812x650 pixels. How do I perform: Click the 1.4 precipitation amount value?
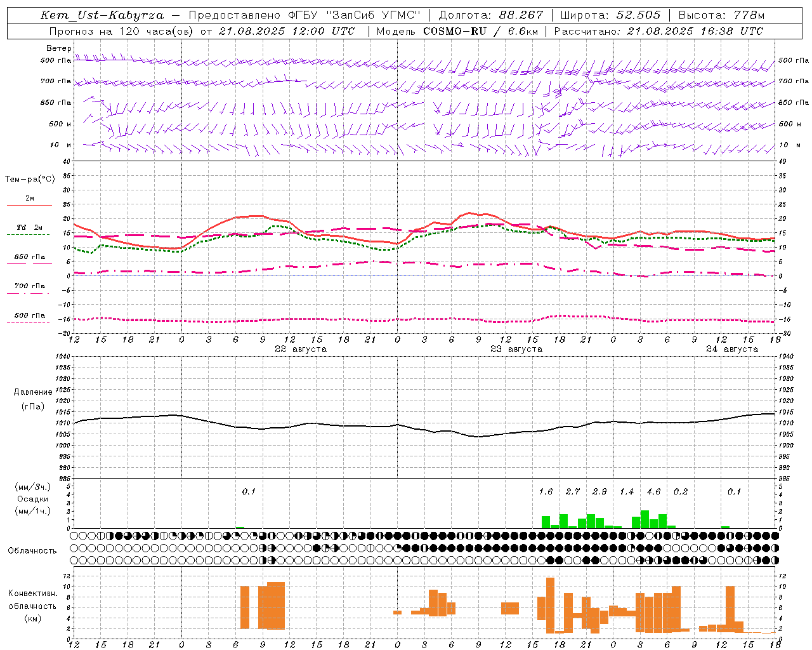pyautogui.click(x=627, y=492)
